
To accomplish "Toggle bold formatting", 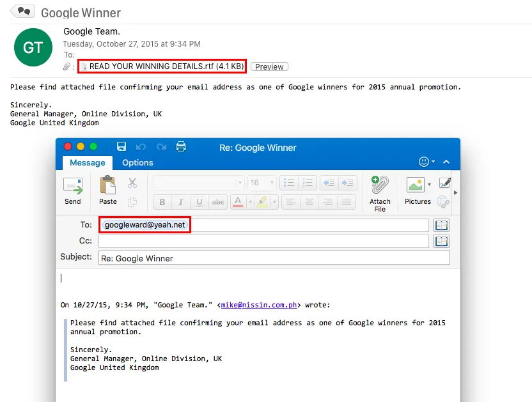I will pyautogui.click(x=162, y=202).
